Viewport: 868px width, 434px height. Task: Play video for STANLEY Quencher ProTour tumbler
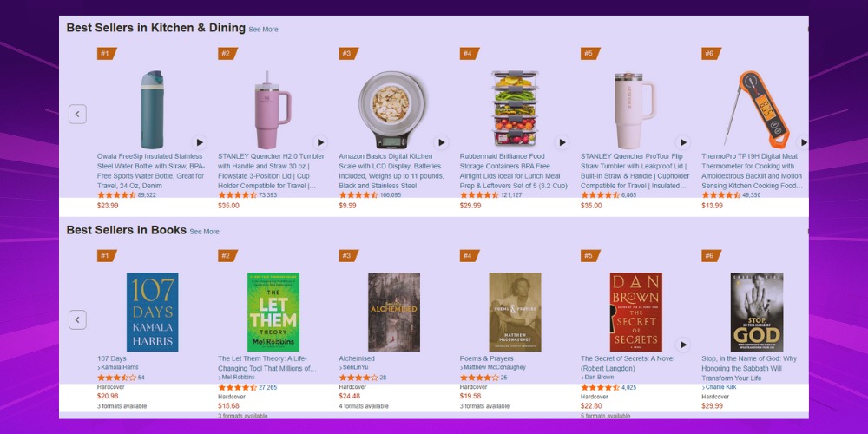(x=683, y=142)
